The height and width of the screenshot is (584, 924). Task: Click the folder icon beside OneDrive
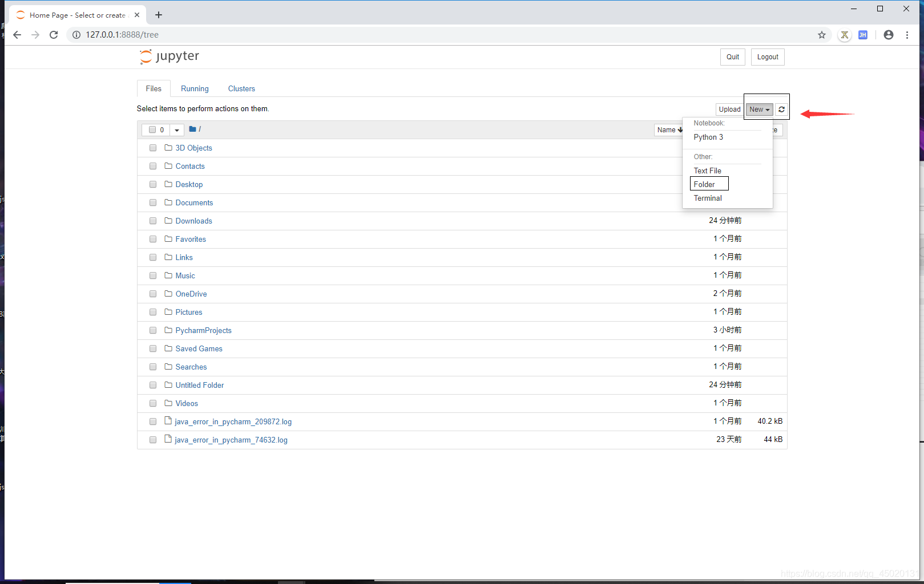(x=168, y=294)
